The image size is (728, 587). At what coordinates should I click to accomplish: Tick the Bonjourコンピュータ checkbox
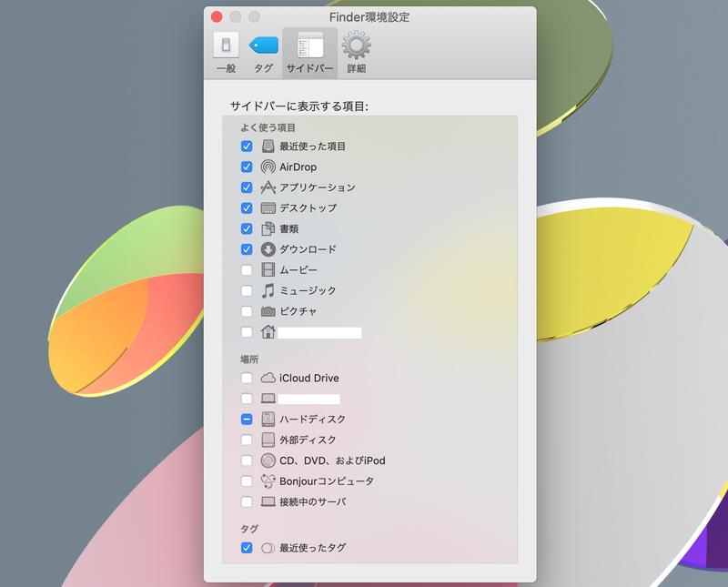click(x=247, y=481)
